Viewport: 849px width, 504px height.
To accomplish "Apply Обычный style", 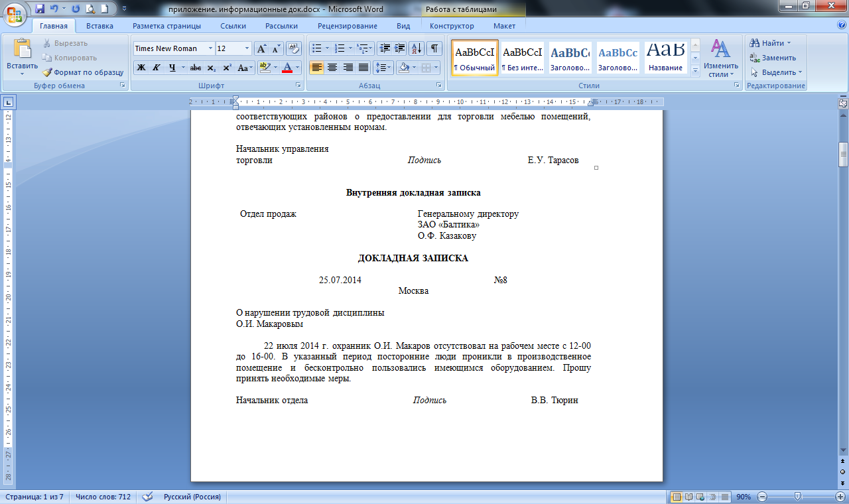I will point(474,58).
